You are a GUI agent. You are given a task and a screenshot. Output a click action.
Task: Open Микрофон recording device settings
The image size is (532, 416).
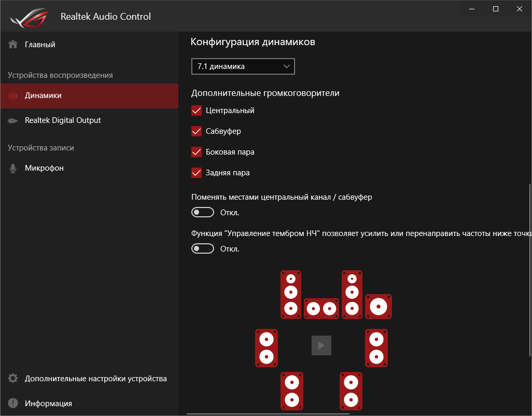(x=44, y=168)
